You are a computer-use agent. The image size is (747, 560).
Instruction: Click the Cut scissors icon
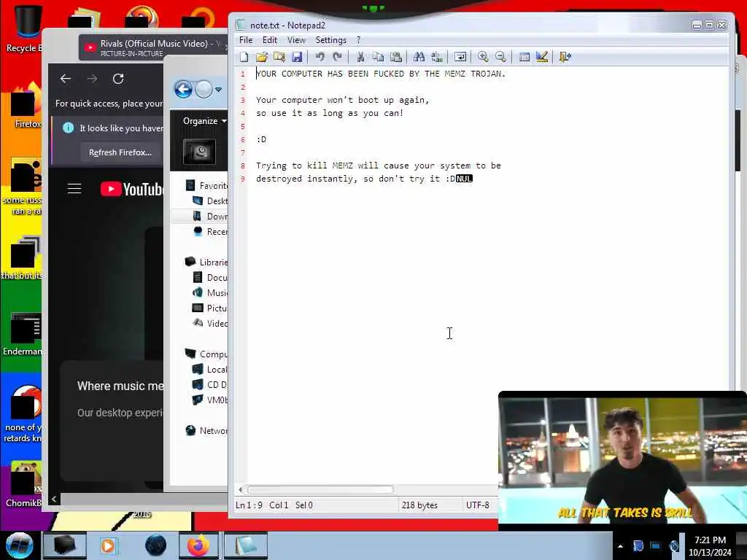pyautogui.click(x=360, y=57)
